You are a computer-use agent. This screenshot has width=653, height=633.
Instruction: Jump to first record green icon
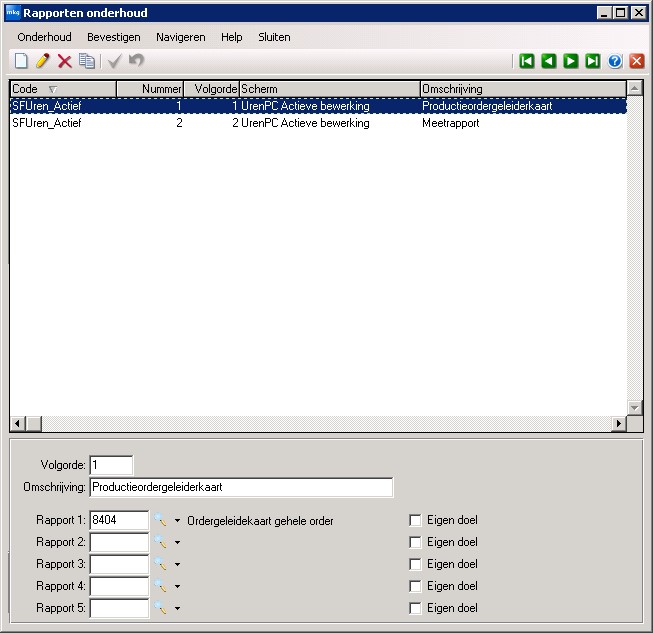[527, 61]
